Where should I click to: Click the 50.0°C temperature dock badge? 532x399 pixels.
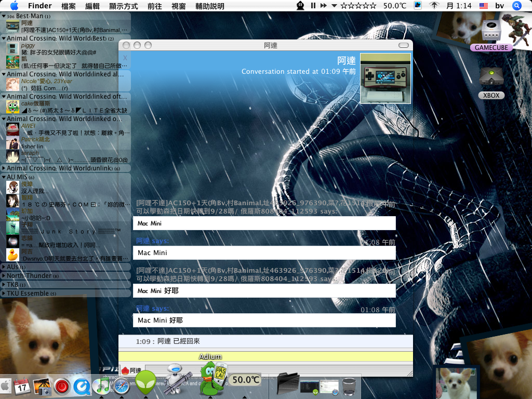click(246, 380)
